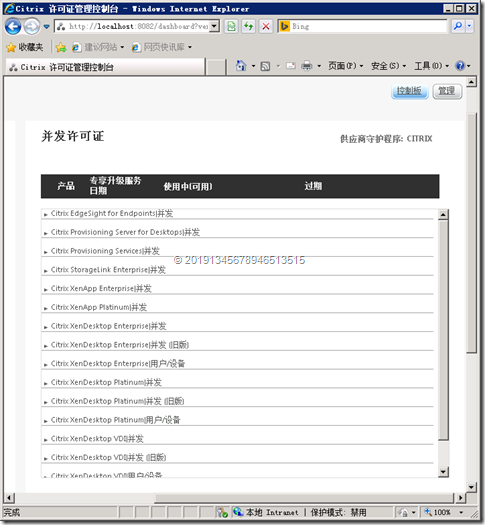Open a new blank tab
This screenshot has height=525, width=485.
click(x=215, y=67)
